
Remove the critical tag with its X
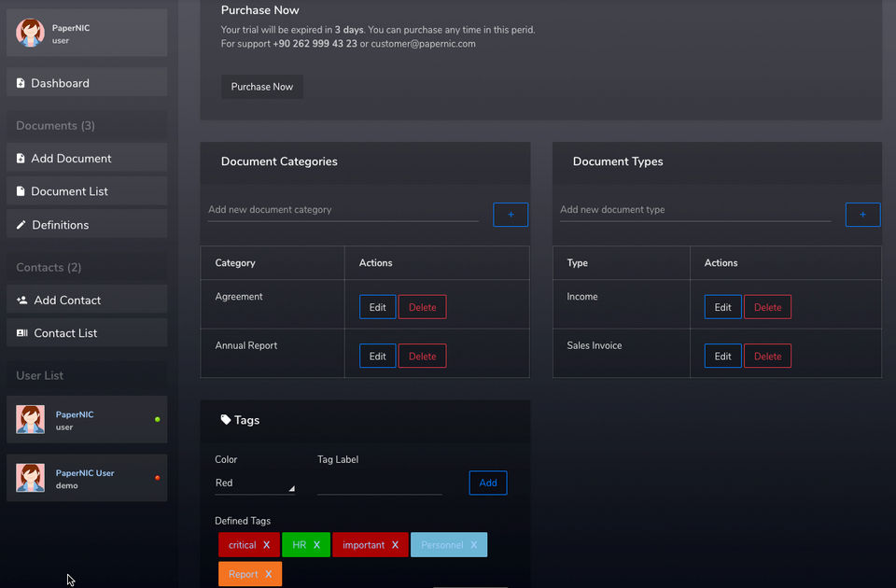pos(266,545)
